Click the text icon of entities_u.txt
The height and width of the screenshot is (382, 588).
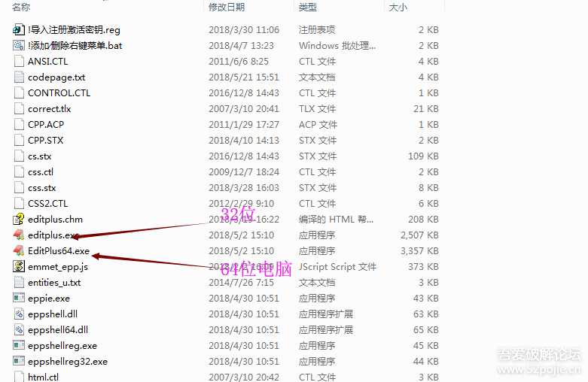(x=19, y=282)
